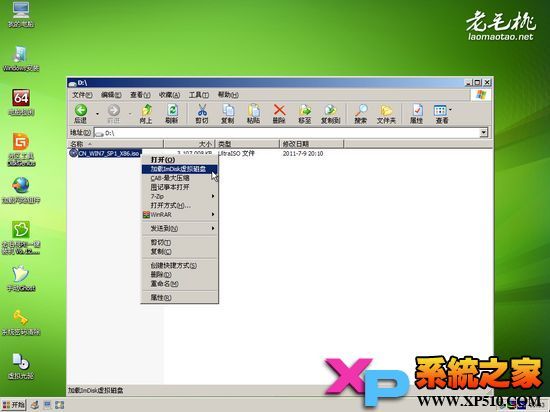Open the Tools (工具) menu

click(x=199, y=95)
